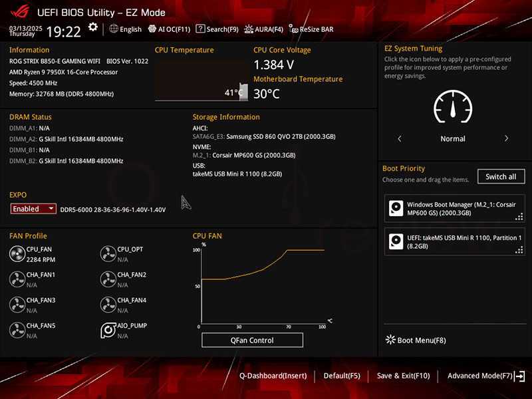The height and width of the screenshot is (399, 532).
Task: Click DIMM_A2 G Skill memory entry
Action: pos(66,139)
